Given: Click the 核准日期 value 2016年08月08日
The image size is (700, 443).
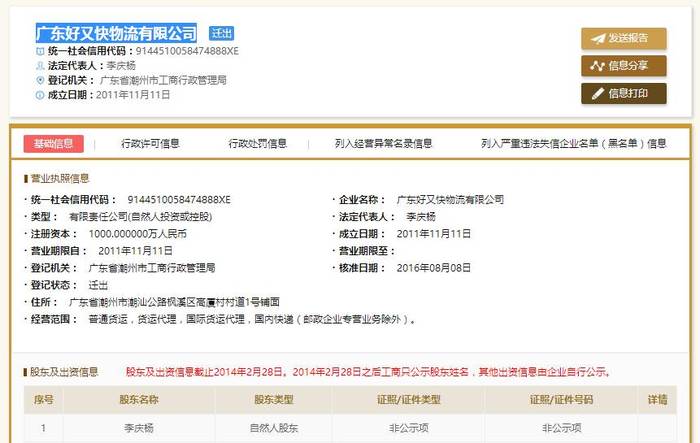Looking at the screenshot, I should pos(433,268).
